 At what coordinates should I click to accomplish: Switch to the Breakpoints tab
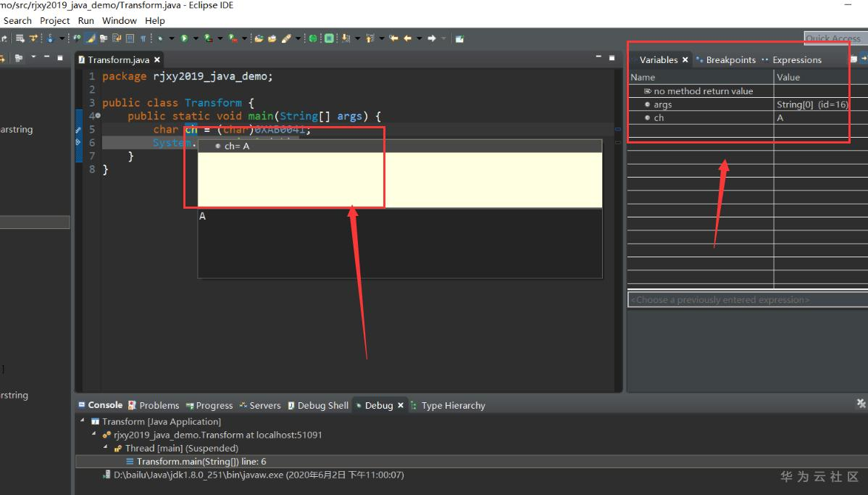726,60
